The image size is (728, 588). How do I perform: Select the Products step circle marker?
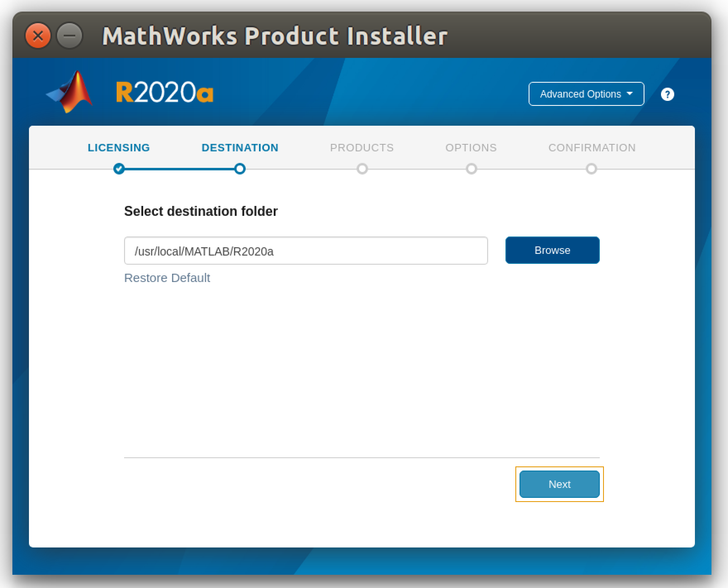tap(362, 169)
